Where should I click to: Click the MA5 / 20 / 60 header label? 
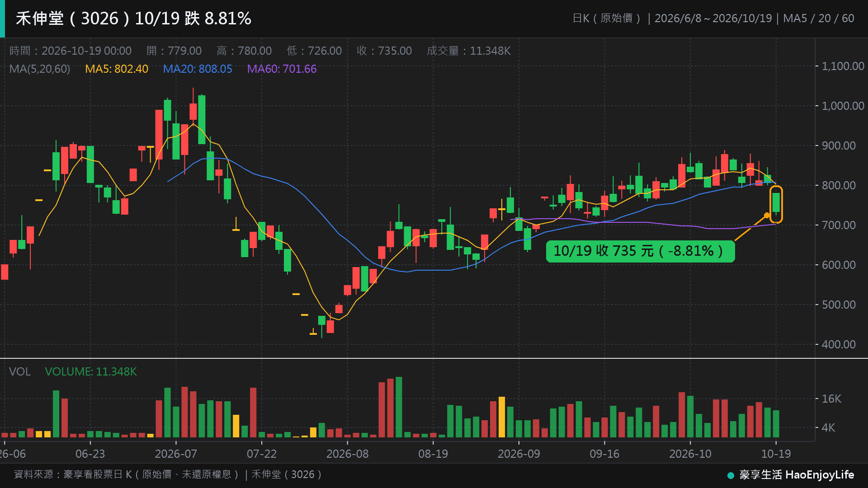click(x=818, y=19)
